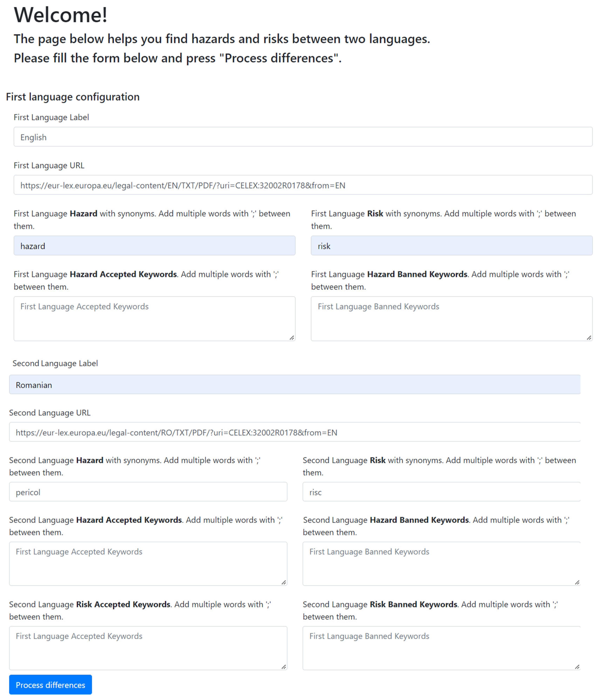Focus the First Language Label field
601x700 pixels.
pos(303,137)
